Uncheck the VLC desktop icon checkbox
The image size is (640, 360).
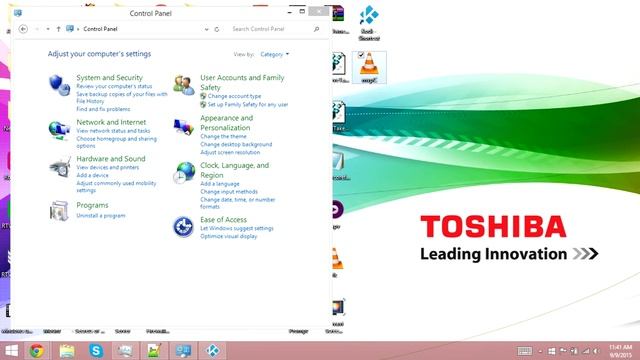coord(361,55)
